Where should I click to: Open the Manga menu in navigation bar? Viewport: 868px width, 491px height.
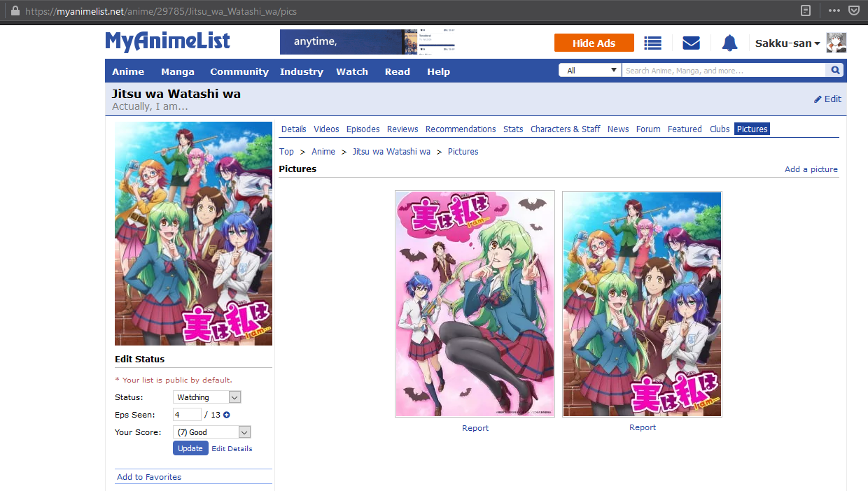[178, 71]
